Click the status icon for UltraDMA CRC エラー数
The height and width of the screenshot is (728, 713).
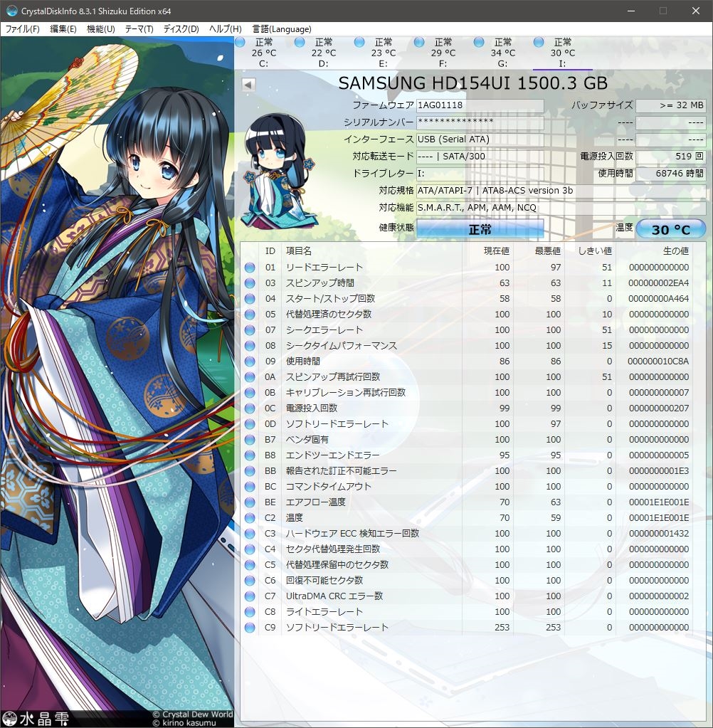[x=250, y=596]
